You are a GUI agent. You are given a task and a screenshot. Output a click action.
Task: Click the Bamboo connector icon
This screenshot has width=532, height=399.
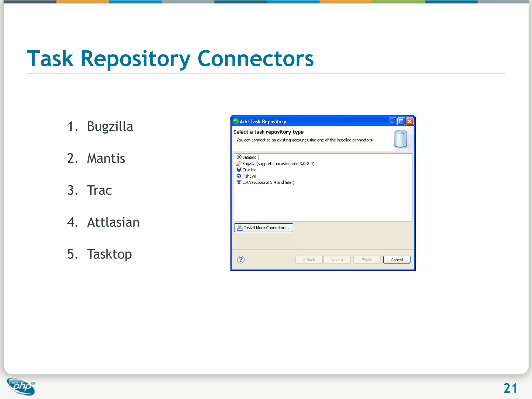click(x=239, y=157)
